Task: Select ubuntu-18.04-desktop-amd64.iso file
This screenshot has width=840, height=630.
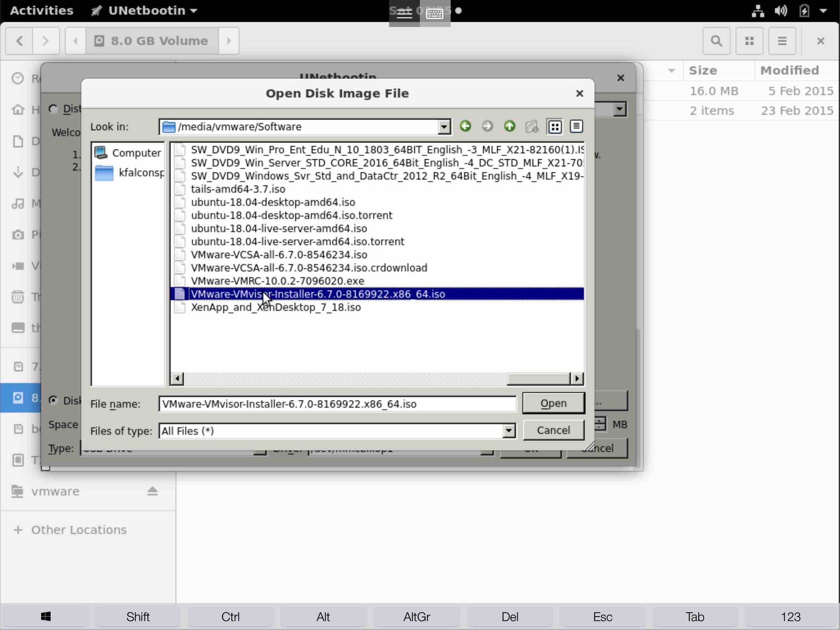Action: click(273, 202)
